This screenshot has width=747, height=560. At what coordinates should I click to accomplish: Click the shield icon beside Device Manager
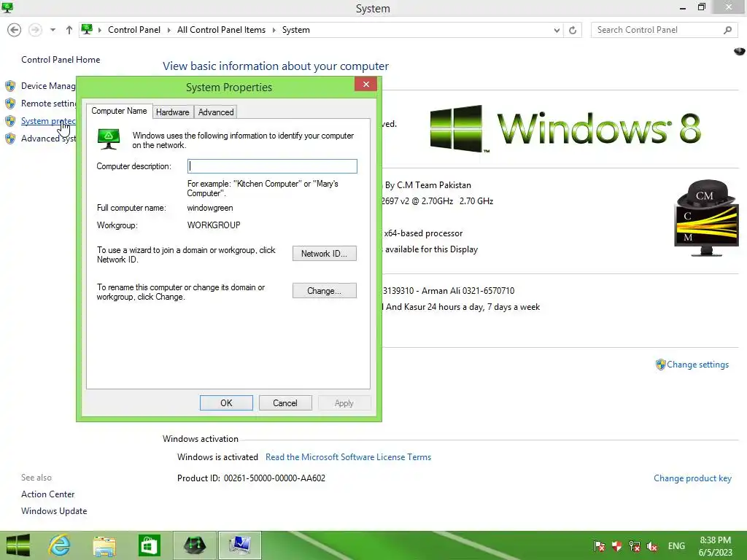10,86
